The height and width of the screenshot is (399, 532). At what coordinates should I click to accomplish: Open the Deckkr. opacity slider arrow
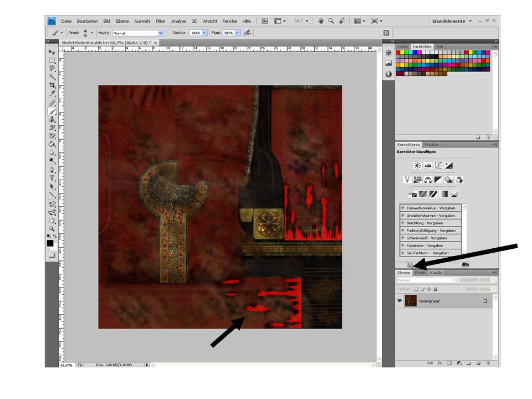[x=204, y=33]
